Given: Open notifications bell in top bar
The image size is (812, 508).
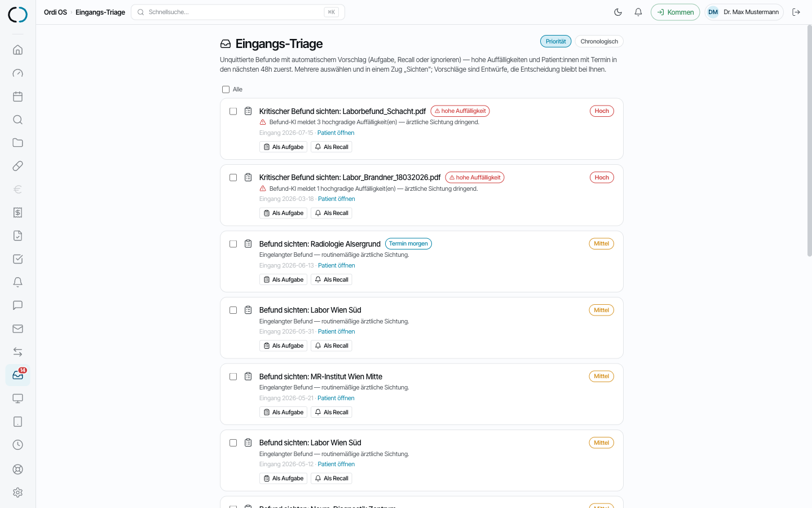Looking at the screenshot, I should click(638, 12).
